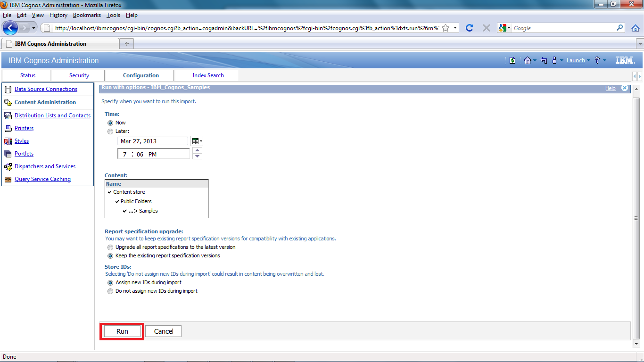644x362 pixels.
Task: Open Data Source Connections link
Action: click(46, 89)
